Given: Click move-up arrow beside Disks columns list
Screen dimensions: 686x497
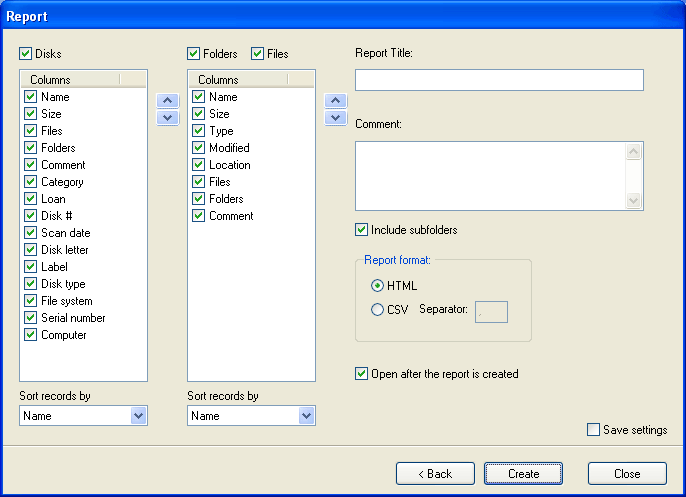Looking at the screenshot, I should click(x=168, y=100).
